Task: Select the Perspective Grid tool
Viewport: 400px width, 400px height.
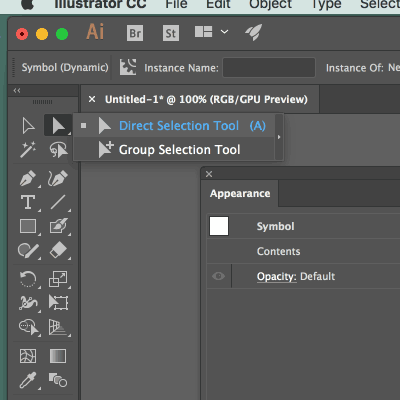Action: point(58,327)
